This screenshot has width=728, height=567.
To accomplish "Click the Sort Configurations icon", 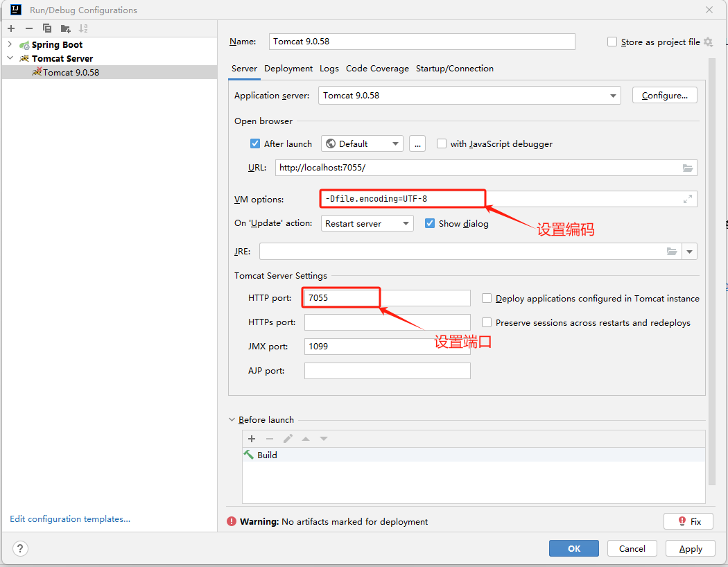I will pos(83,28).
